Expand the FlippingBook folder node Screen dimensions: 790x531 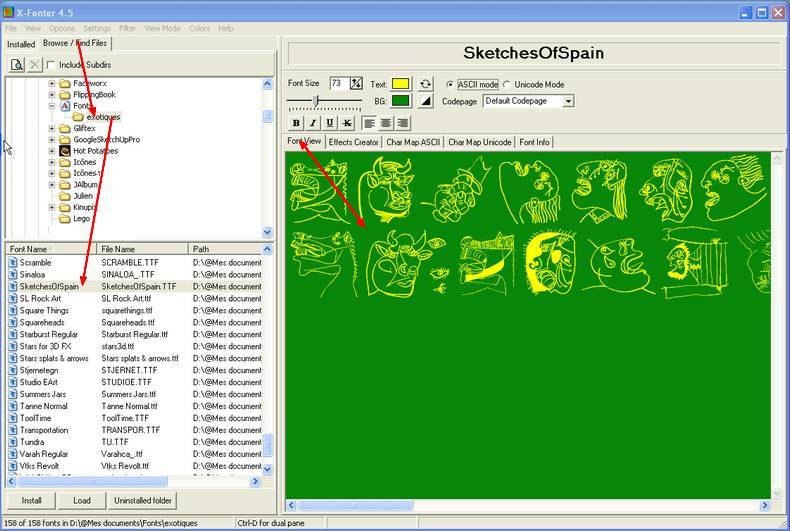coord(52,95)
